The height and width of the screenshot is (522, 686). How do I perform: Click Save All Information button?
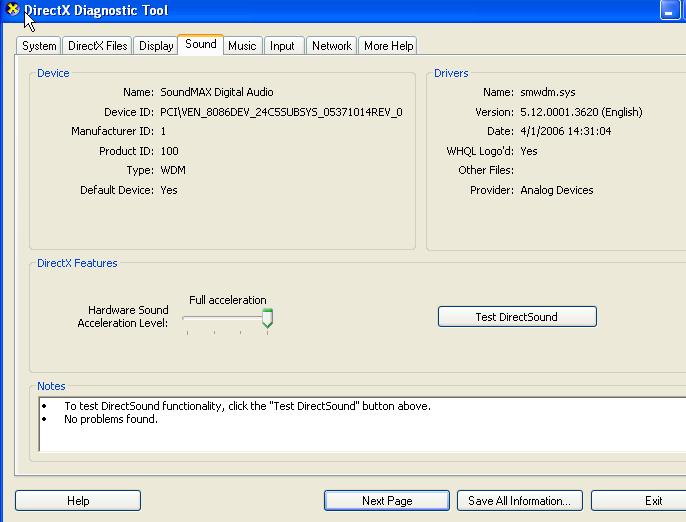(519, 501)
